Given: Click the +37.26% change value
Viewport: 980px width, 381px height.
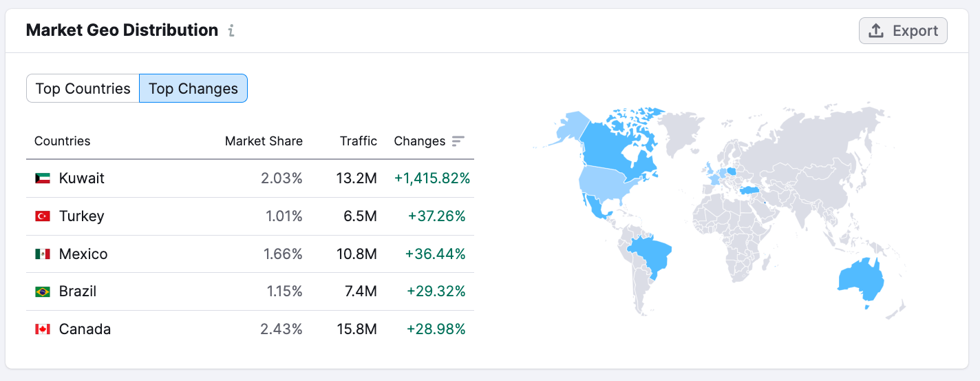Looking at the screenshot, I should pyautogui.click(x=436, y=216).
